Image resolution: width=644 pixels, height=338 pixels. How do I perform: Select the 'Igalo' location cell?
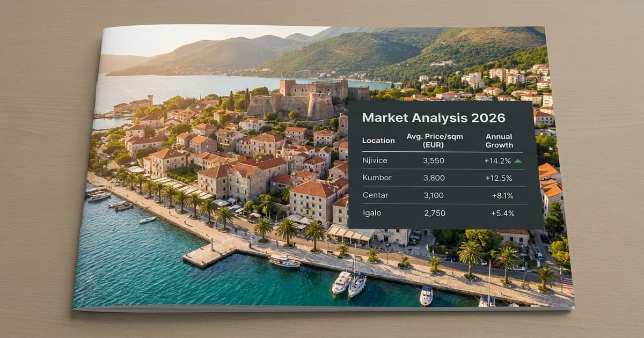click(x=372, y=213)
